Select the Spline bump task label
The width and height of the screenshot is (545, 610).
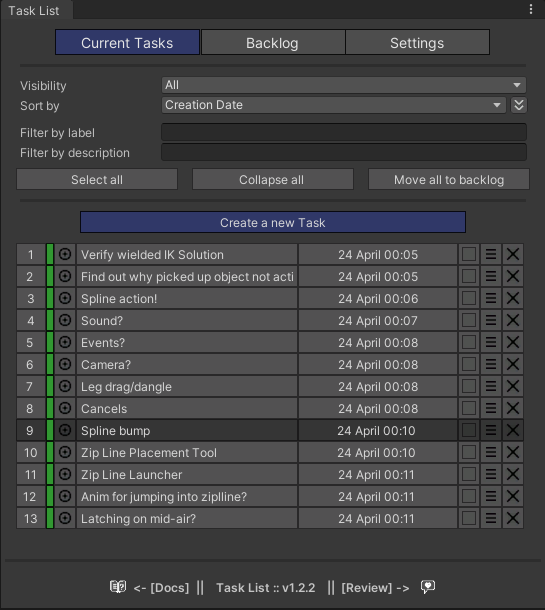click(187, 430)
